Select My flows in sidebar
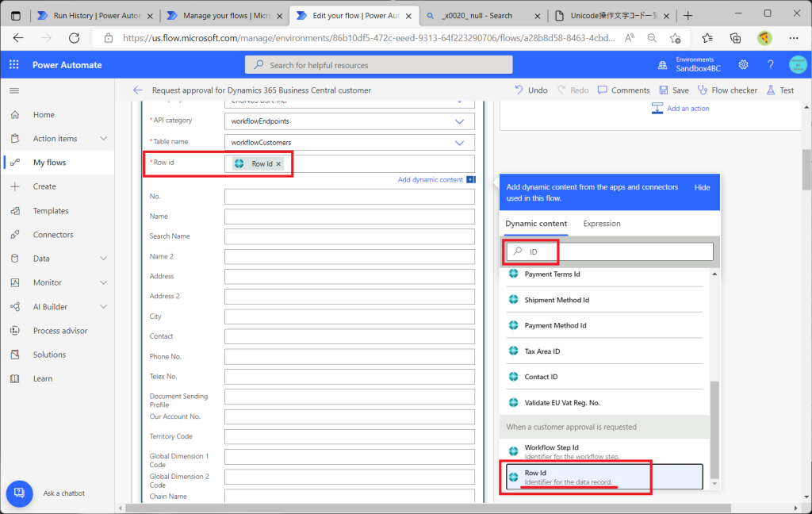812x514 pixels. click(x=49, y=163)
